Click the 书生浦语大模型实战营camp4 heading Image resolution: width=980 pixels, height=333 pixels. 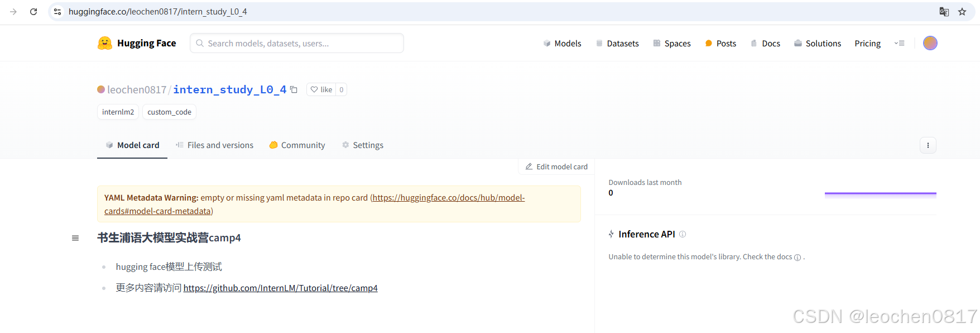pyautogui.click(x=169, y=238)
